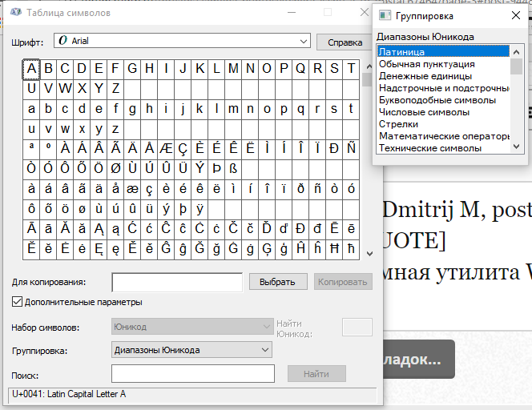Select Надстрочные и подстрочные range
This screenshot has width=532, height=410.
tap(443, 88)
